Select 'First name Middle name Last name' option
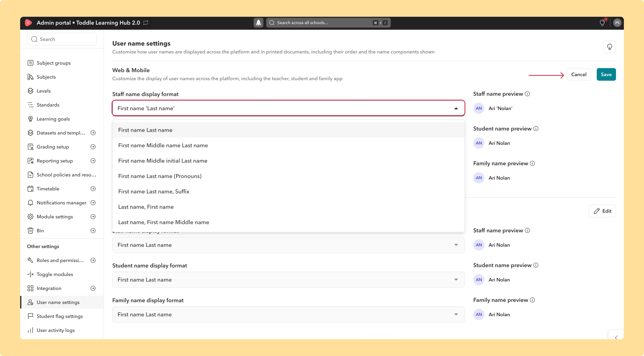Image resolution: width=644 pixels, height=356 pixels. (288, 145)
